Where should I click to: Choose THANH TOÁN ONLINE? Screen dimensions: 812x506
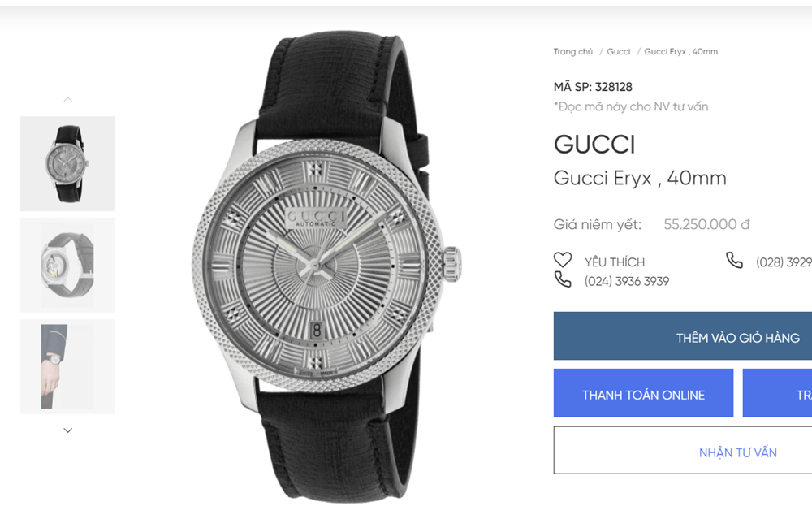tap(643, 394)
